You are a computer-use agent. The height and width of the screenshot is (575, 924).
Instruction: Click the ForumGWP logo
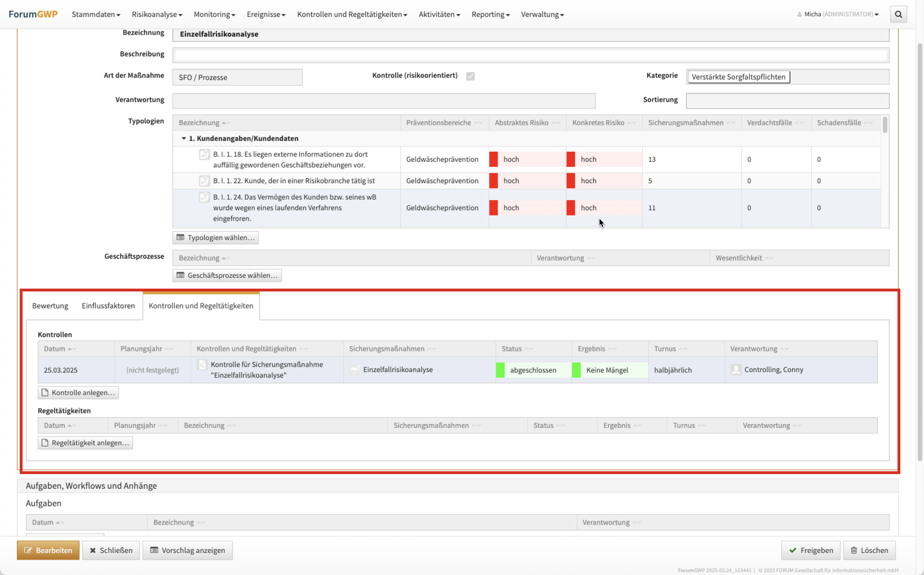point(33,14)
